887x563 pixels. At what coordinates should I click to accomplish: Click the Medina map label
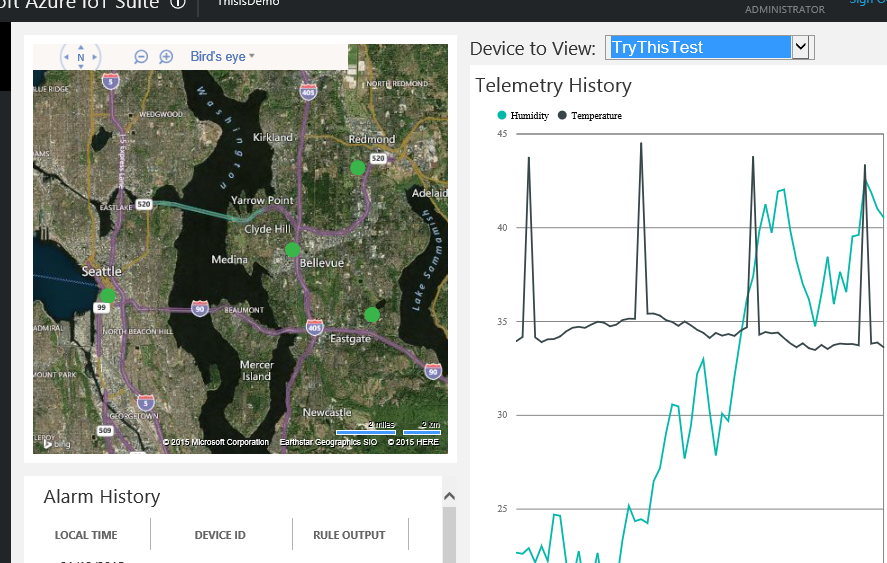tap(229, 260)
